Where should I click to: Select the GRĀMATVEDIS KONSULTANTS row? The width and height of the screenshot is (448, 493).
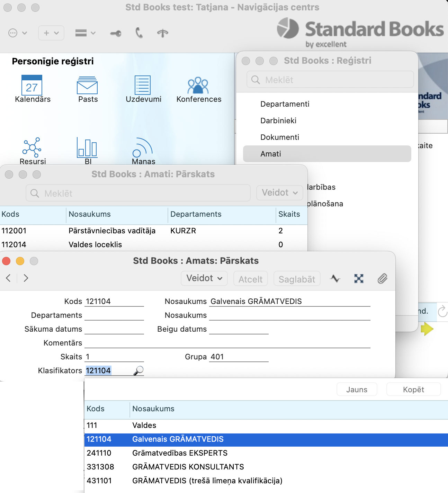click(188, 467)
